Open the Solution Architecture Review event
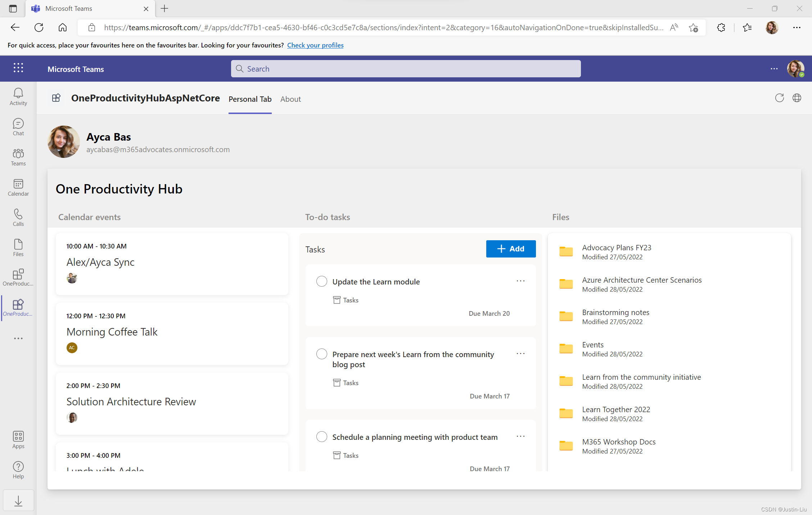The height and width of the screenshot is (515, 812). pos(172,404)
